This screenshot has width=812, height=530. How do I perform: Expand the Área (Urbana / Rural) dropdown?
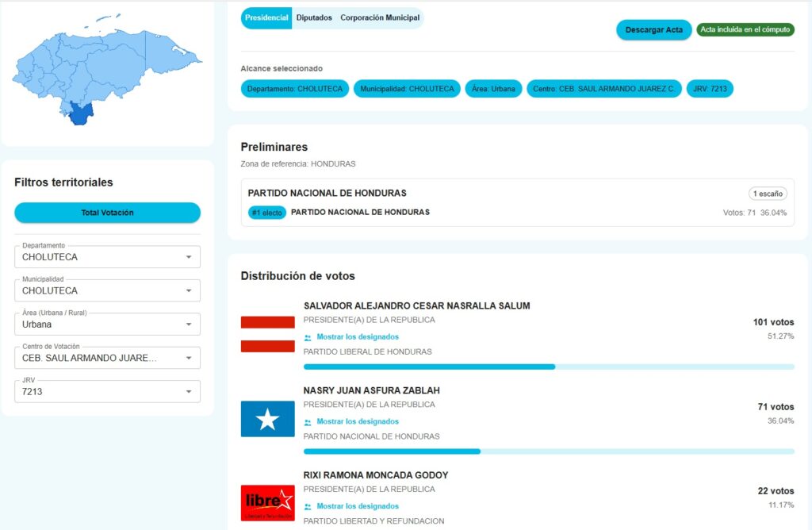point(107,325)
